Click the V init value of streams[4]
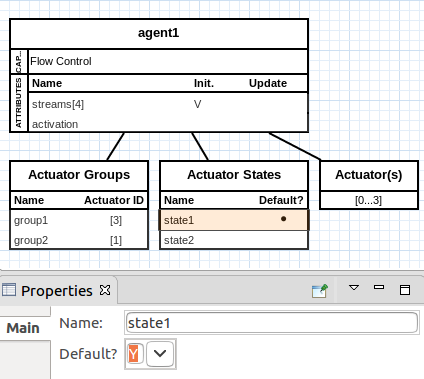This screenshot has height=379, width=424. pos(197,104)
